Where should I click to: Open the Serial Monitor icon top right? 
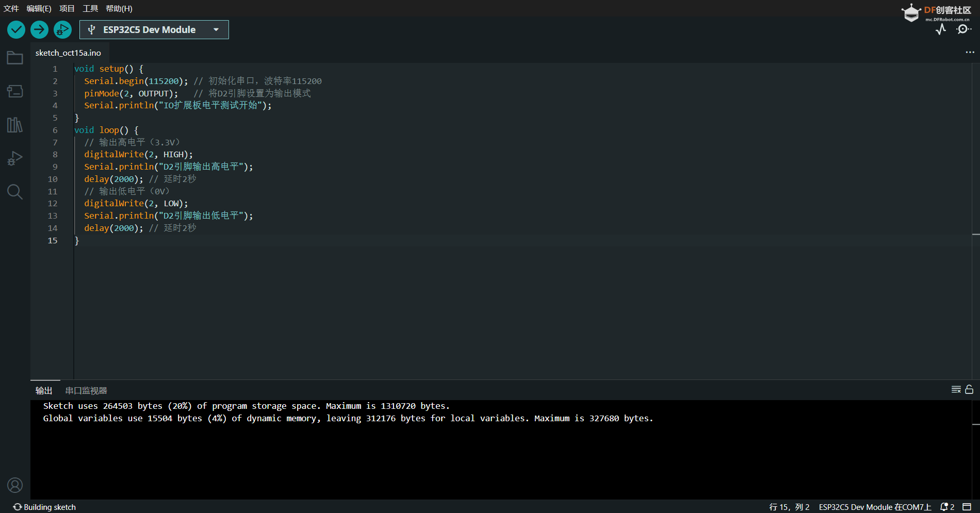[x=963, y=29]
